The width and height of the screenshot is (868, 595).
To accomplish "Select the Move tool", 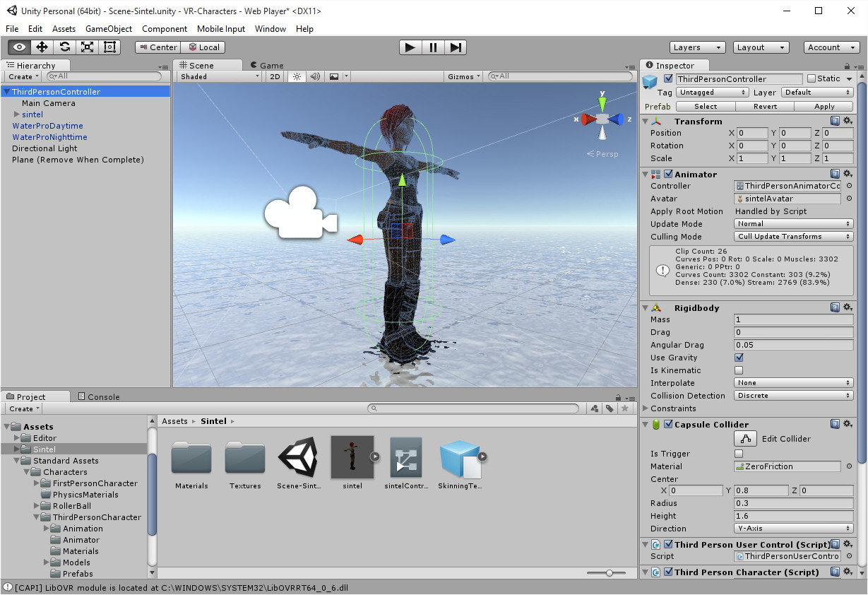I will click(x=42, y=47).
